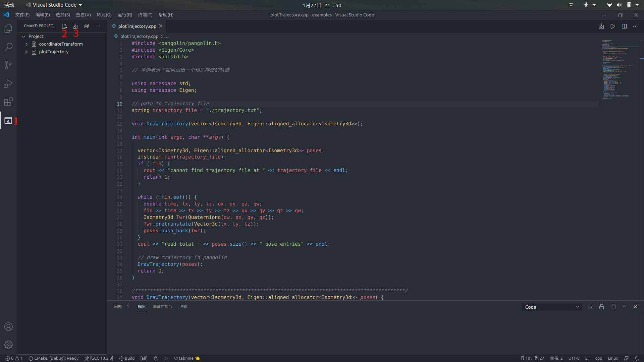Click the tabnine status item
The image size is (644, 362).
tap(187, 358)
